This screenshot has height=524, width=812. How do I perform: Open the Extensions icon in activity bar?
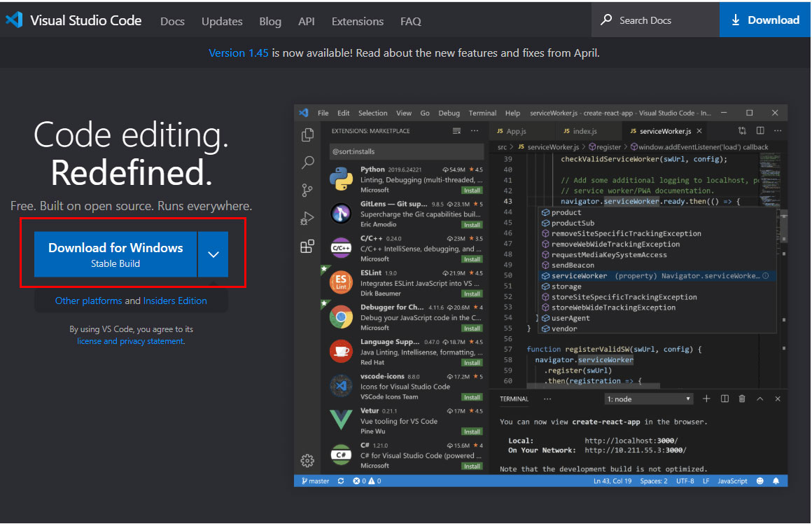click(307, 246)
